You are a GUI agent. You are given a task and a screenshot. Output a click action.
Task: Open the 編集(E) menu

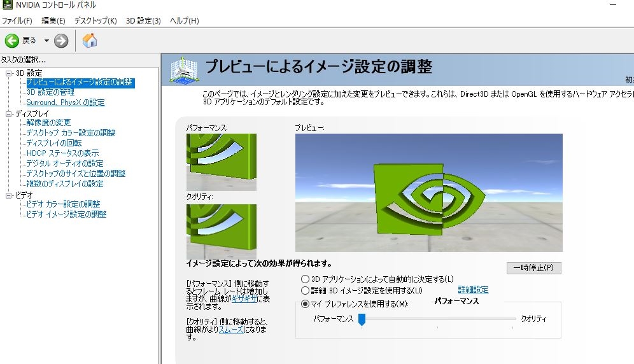coord(53,20)
